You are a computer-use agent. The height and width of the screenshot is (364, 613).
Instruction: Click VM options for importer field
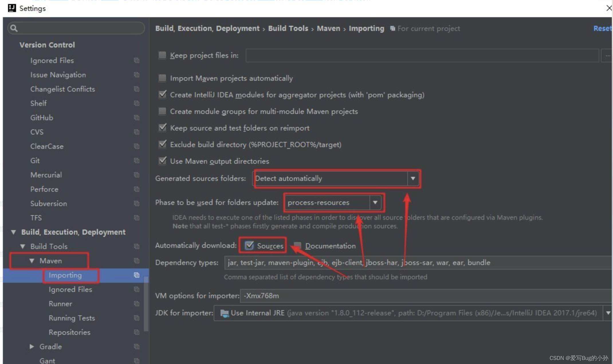point(426,296)
